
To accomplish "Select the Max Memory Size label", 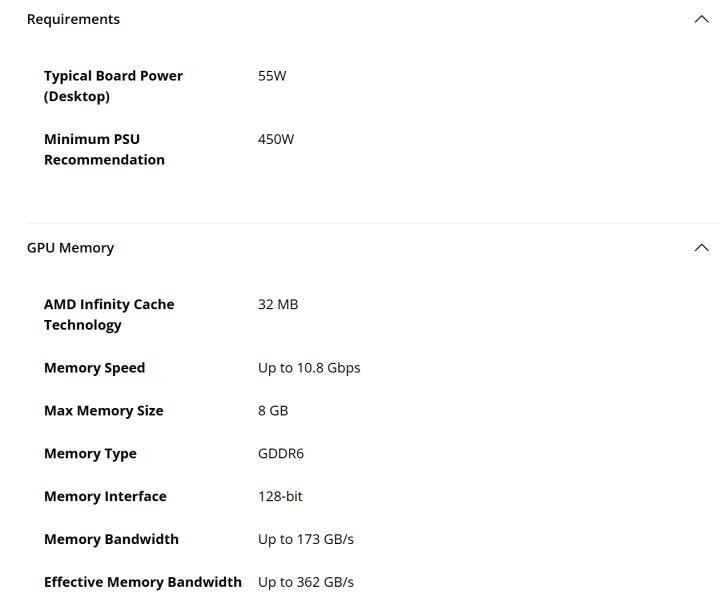I will click(104, 410).
